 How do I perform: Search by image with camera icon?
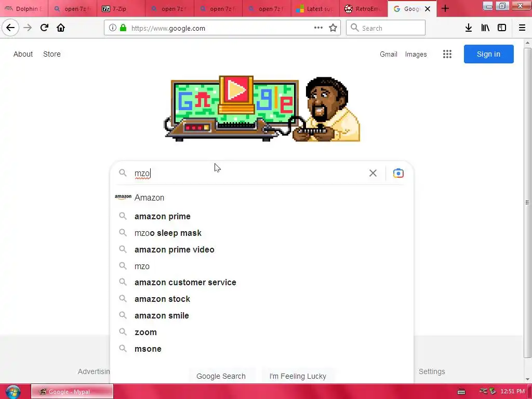tap(398, 173)
